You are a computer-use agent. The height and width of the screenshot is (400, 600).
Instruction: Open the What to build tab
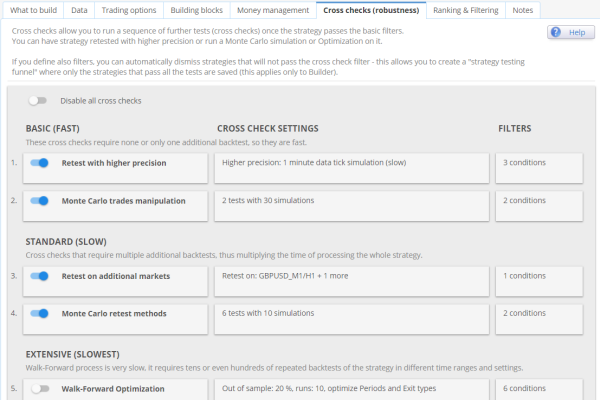(x=33, y=10)
